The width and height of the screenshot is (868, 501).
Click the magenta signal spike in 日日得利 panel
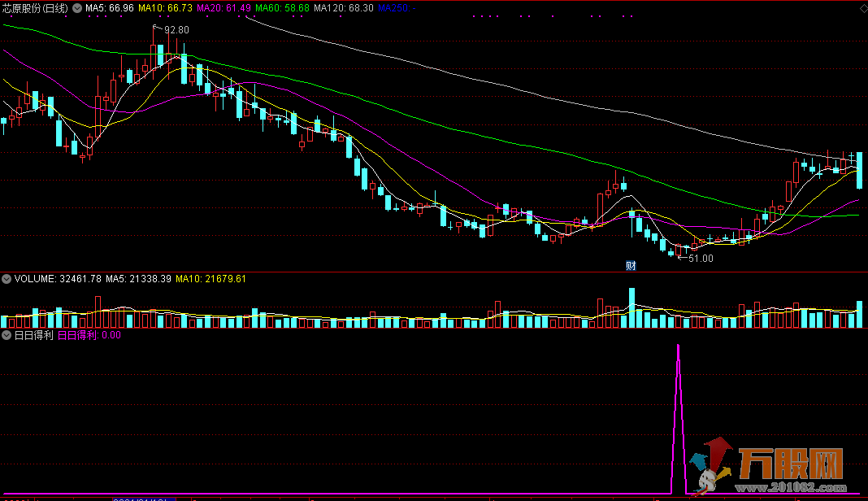point(679,418)
